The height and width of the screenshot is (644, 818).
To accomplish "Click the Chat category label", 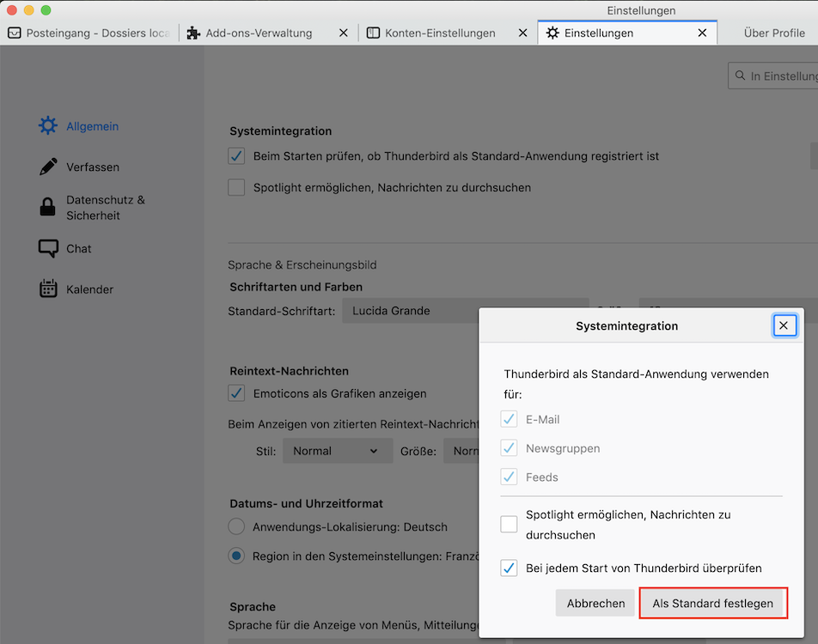I will click(x=79, y=249).
